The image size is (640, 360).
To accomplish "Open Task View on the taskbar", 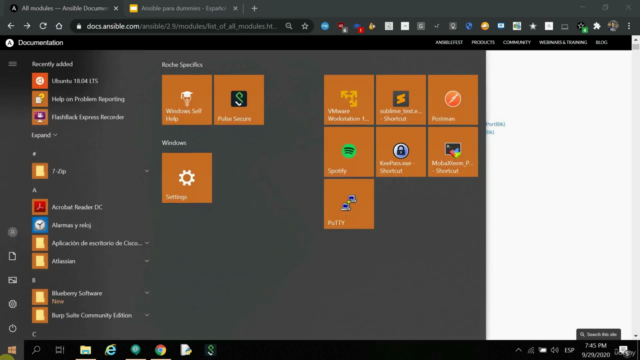I will [60, 350].
